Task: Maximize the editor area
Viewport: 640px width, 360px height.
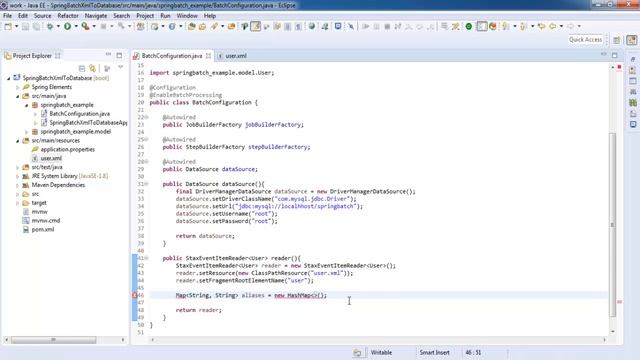Action: click(x=615, y=55)
